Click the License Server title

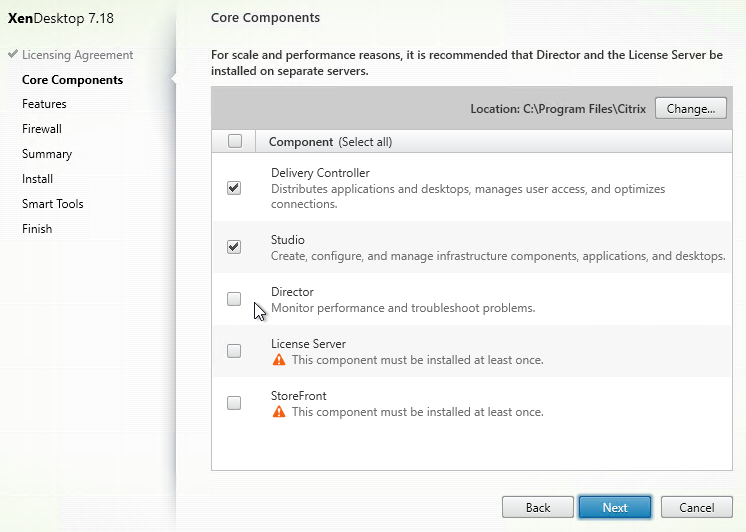click(x=308, y=344)
